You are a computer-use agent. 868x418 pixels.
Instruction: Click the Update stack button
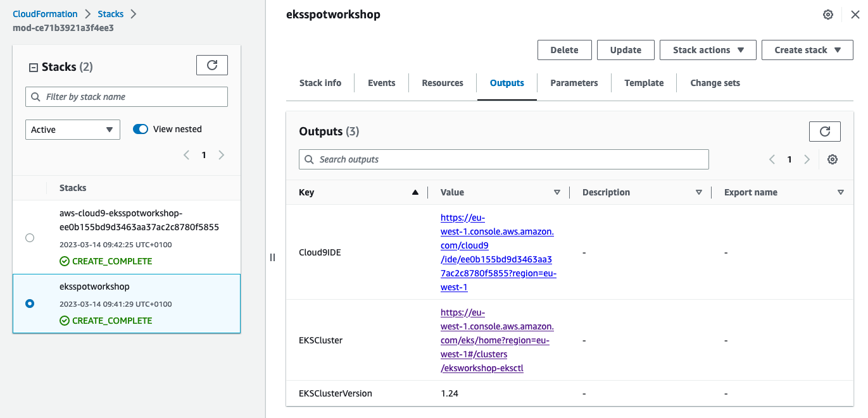(x=626, y=50)
